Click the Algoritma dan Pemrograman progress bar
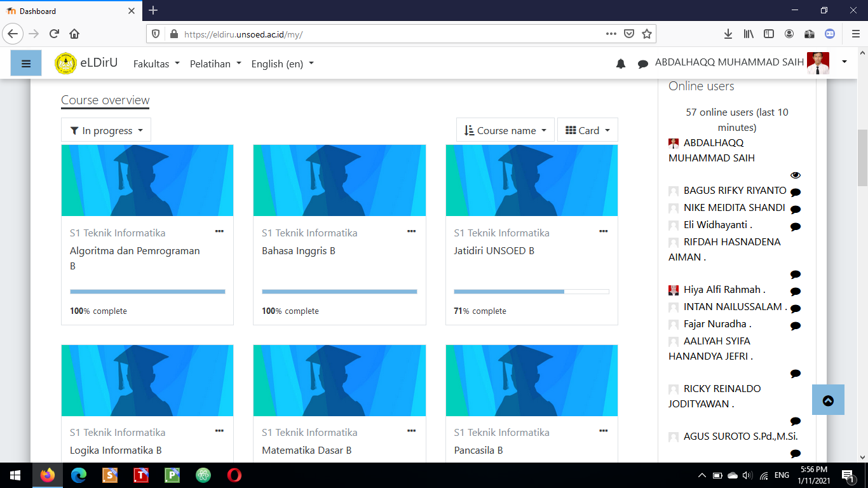The width and height of the screenshot is (868, 488). pos(147,292)
